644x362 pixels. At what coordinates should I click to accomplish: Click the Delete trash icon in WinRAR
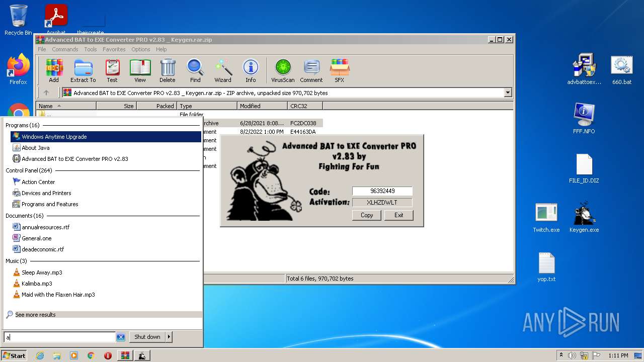tap(168, 70)
